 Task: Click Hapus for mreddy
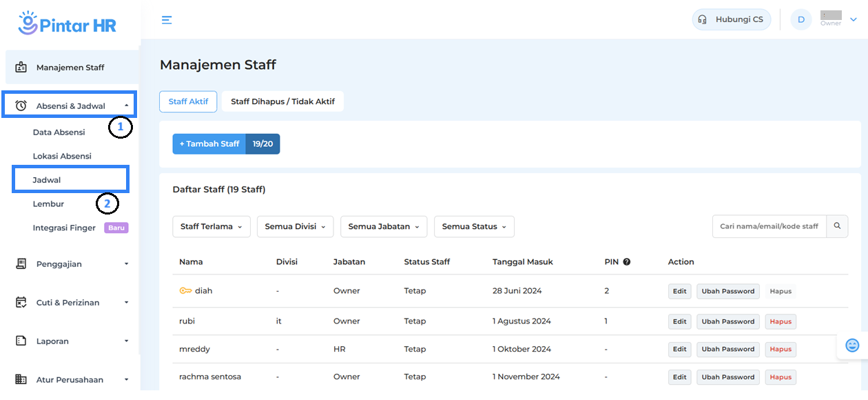[x=781, y=349]
